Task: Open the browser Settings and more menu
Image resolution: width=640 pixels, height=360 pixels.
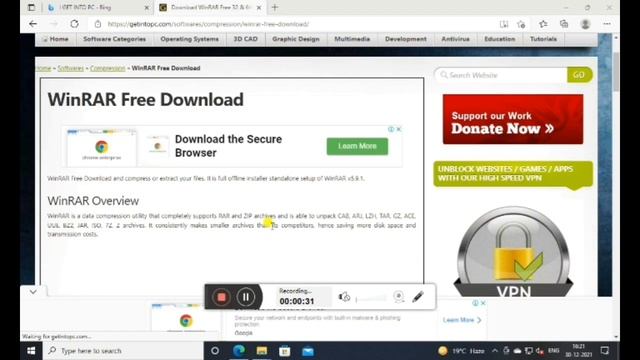Action: (x=607, y=24)
